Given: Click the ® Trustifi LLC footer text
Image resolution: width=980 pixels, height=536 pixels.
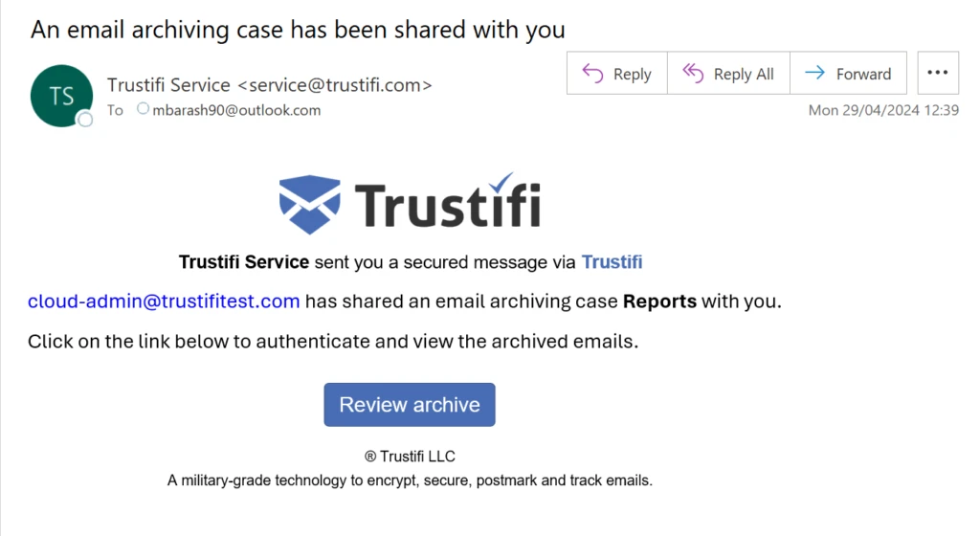Looking at the screenshot, I should click(x=410, y=457).
